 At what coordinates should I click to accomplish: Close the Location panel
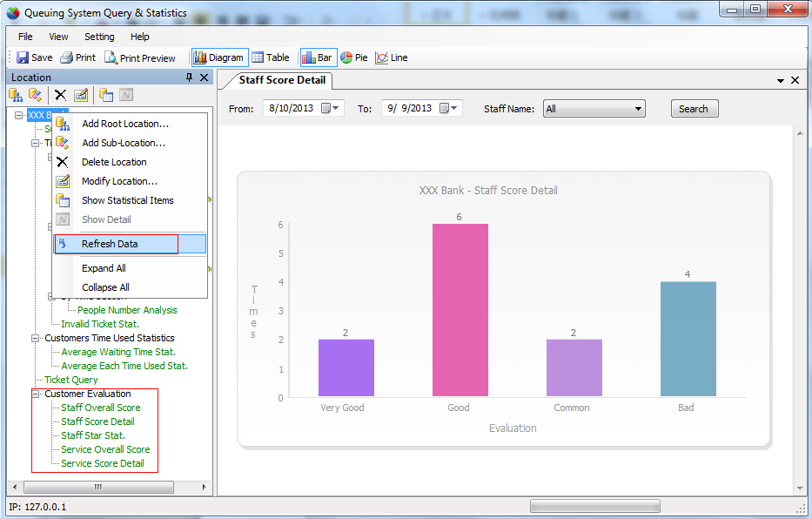point(204,78)
